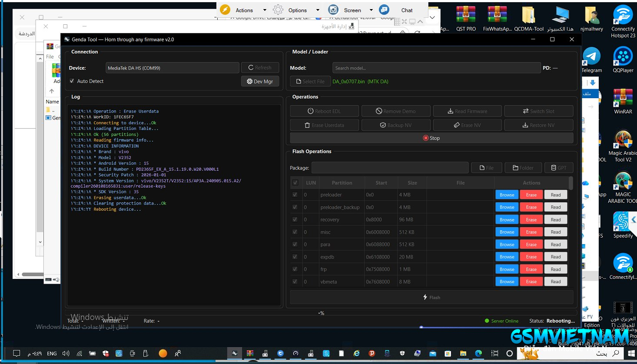The image size is (637, 364).
Task: Open the Screen menu in remote toolbar
Action: [x=352, y=10]
